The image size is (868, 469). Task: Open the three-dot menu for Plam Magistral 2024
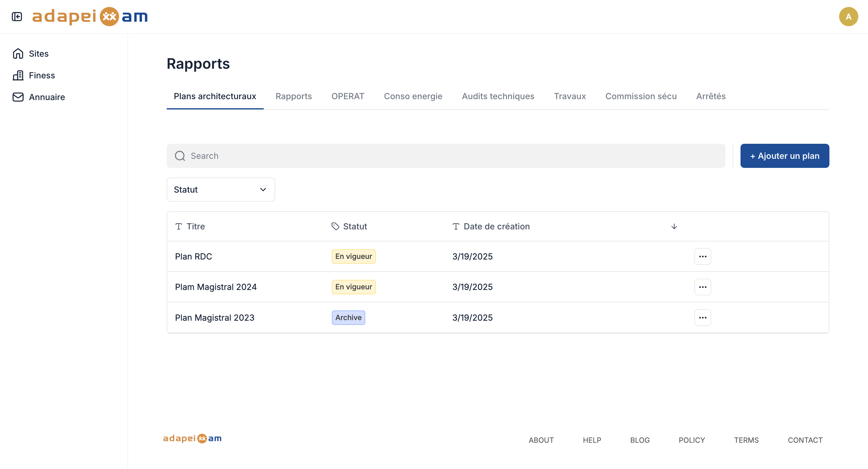[x=703, y=287]
